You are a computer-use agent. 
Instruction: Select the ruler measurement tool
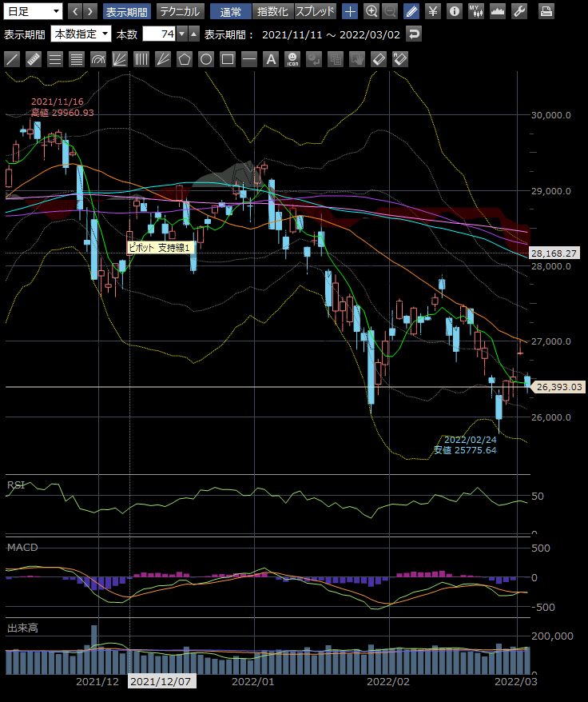(x=34, y=59)
